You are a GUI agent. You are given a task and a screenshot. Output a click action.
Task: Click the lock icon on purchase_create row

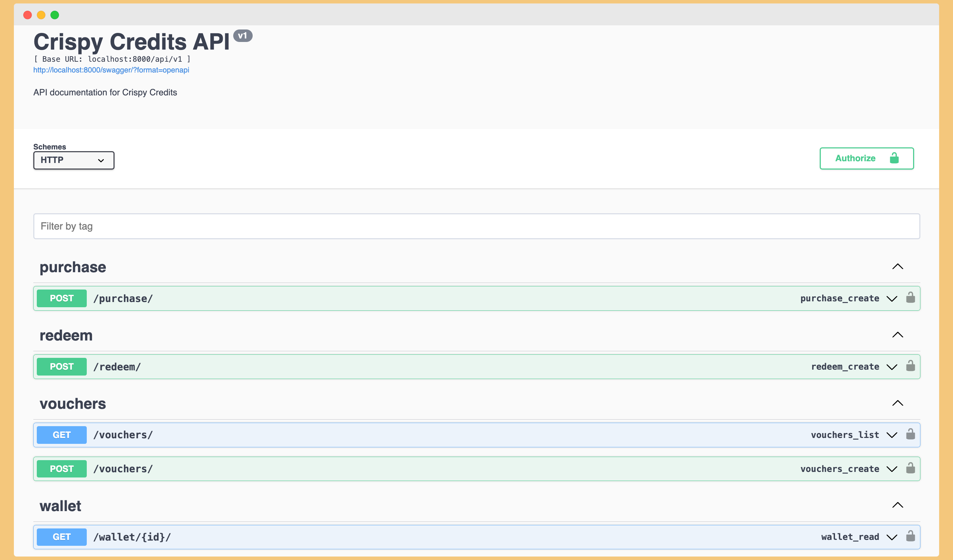pos(910,298)
